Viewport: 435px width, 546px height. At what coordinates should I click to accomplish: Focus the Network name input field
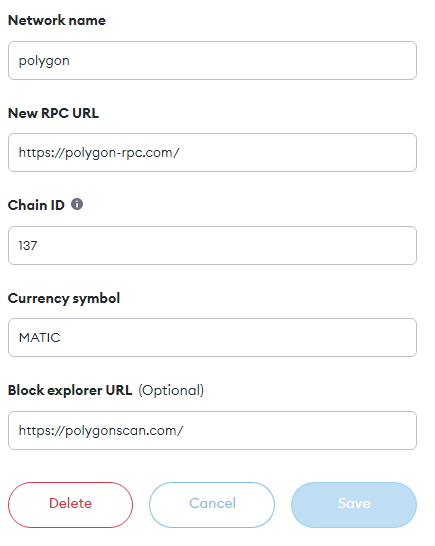coord(212,61)
